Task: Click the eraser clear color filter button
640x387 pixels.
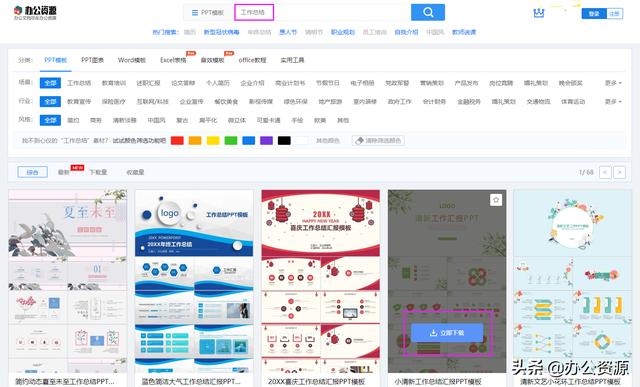Action: coord(378,140)
